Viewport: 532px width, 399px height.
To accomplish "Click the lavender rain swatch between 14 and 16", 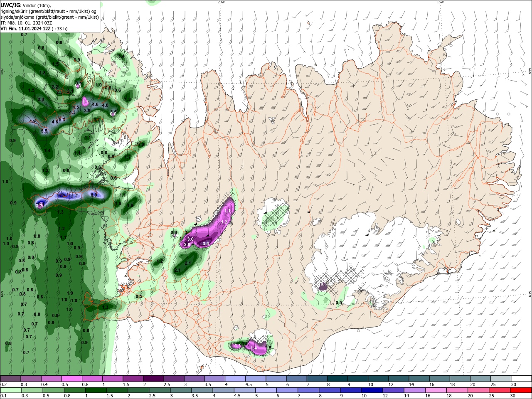I will pos(415,390).
